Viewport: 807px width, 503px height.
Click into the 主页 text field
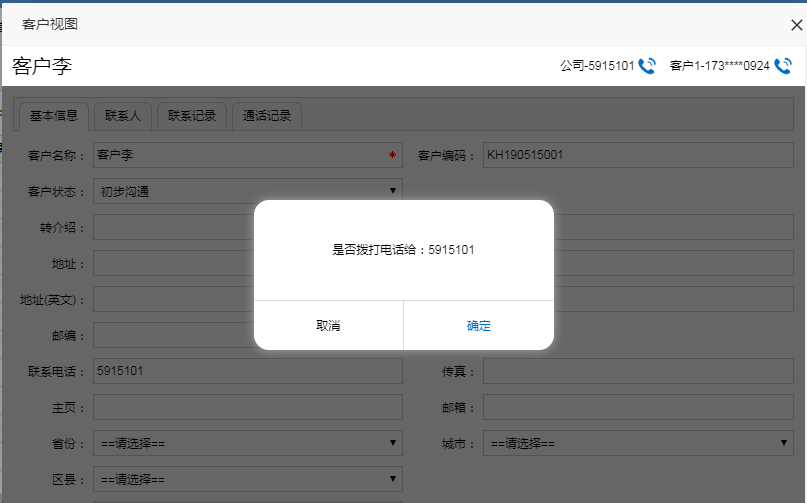[247, 407]
